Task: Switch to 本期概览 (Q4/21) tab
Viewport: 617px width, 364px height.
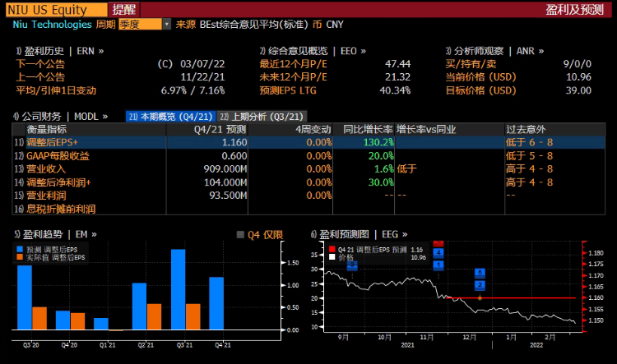Action: [170, 117]
